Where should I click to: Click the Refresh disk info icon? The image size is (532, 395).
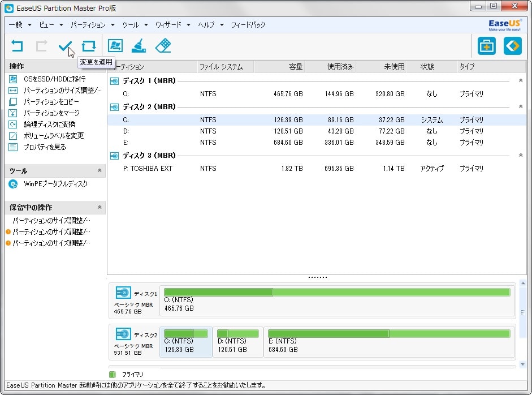click(88, 46)
